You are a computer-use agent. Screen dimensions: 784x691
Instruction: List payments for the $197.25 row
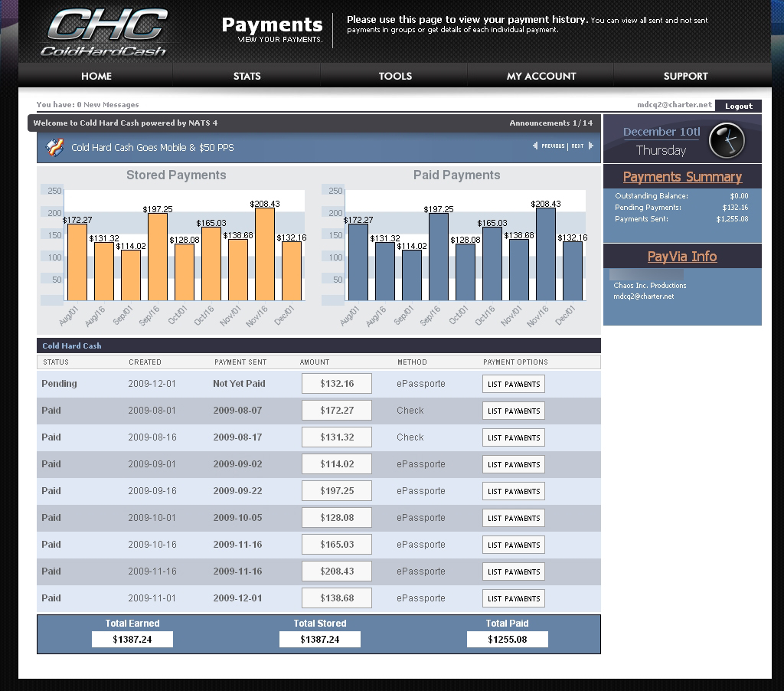click(514, 491)
